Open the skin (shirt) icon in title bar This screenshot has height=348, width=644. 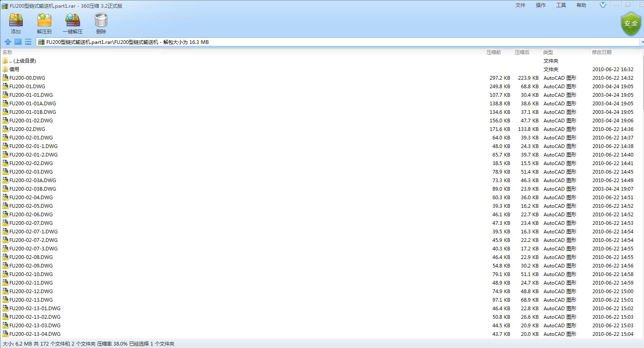(x=603, y=5)
